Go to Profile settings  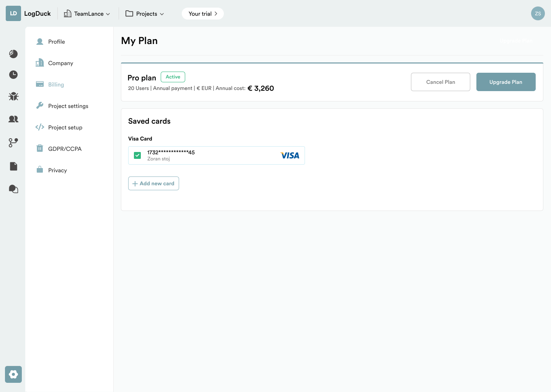[56, 42]
